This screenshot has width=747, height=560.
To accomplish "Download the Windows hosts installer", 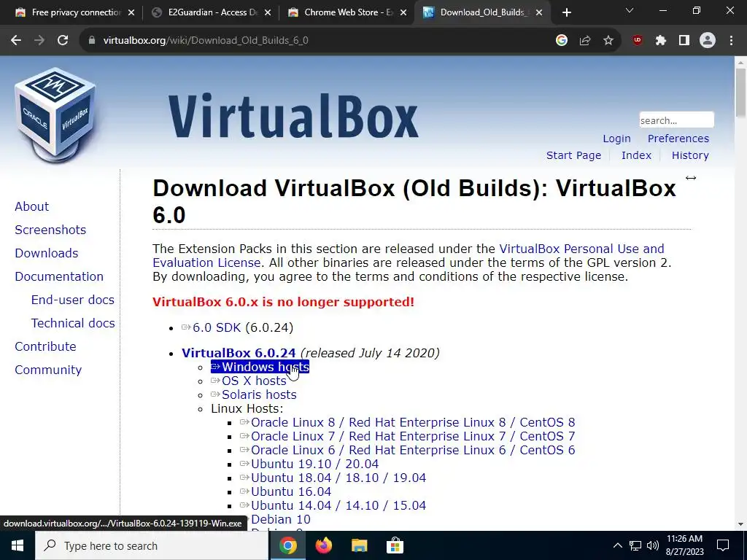I will 260,367.
